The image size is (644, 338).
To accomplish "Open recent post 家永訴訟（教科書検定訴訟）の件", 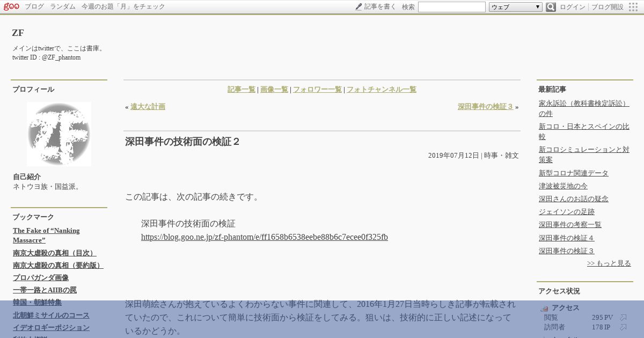I will click(x=584, y=108).
